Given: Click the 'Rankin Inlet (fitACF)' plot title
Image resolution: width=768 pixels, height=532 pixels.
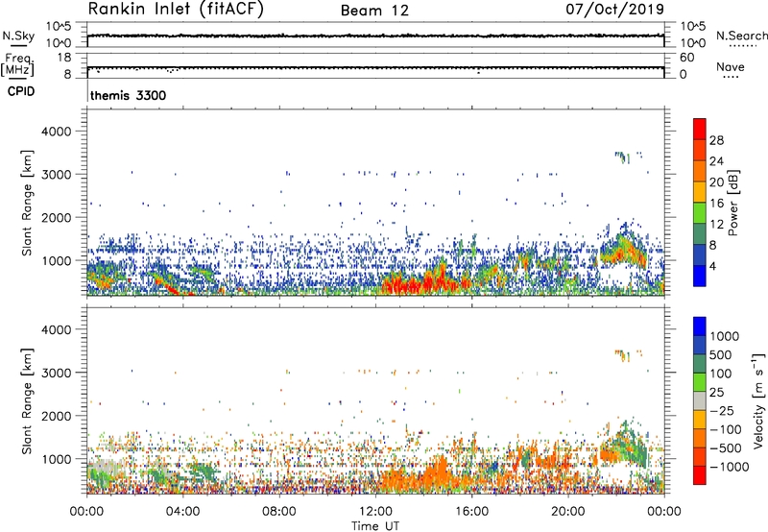Looking at the screenshot, I should pyautogui.click(x=176, y=10).
